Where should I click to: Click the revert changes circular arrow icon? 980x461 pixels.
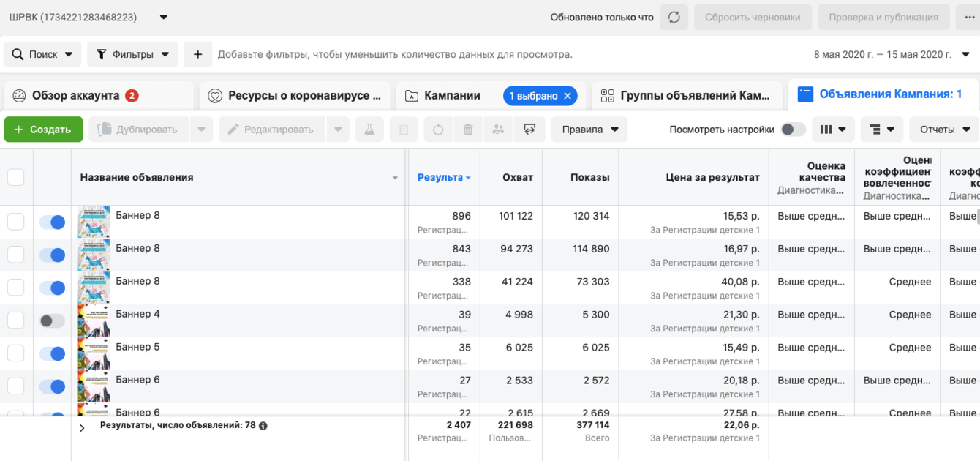coord(437,130)
